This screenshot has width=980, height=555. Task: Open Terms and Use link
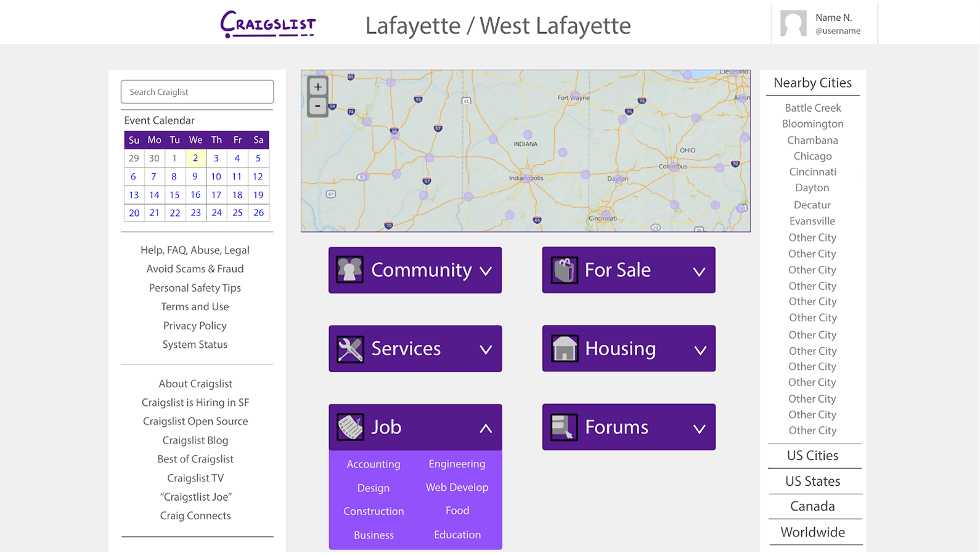[195, 306]
